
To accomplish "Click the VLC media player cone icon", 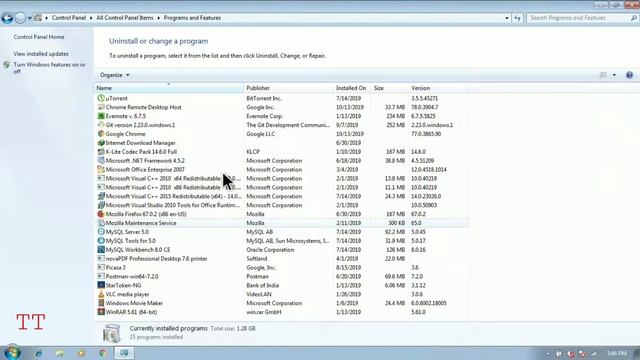I will tap(101, 294).
